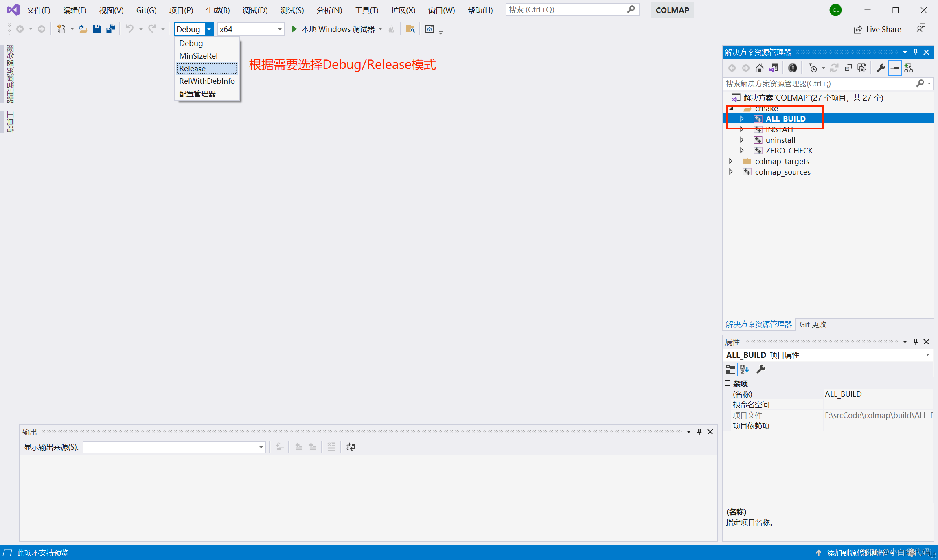Open the output source dropdown

point(261,447)
